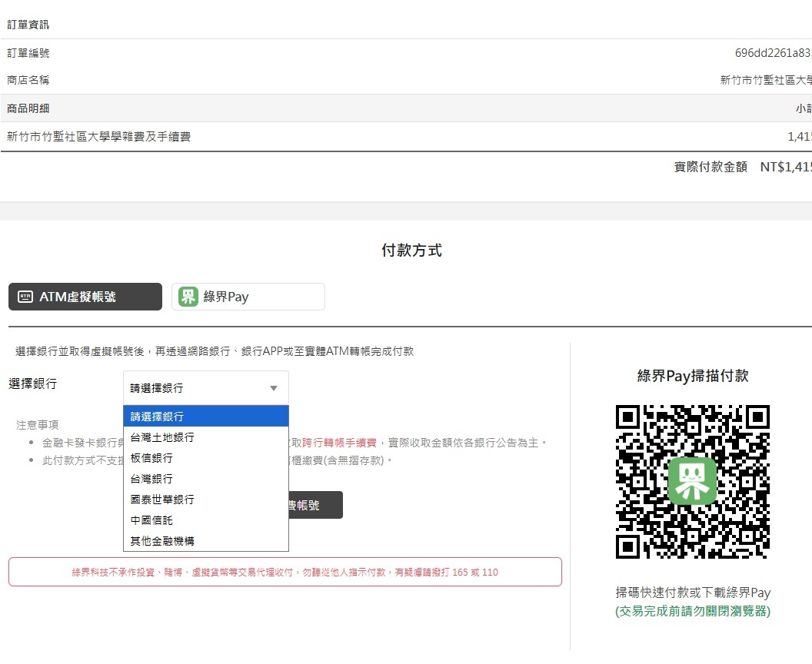Viewport: 812px width, 664px height.
Task: Click the 掃碼快速付款或下載綠界Pay caption
Action: [x=692, y=593]
